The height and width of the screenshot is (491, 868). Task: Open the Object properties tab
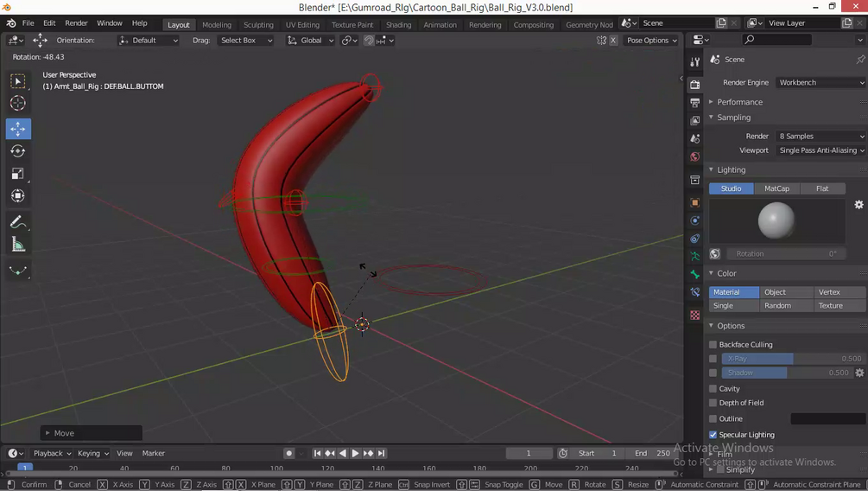coord(694,202)
